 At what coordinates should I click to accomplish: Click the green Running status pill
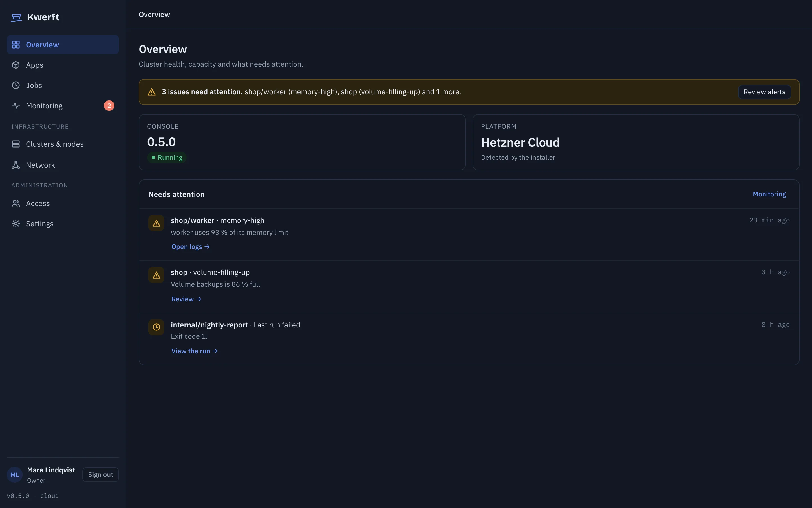point(167,157)
